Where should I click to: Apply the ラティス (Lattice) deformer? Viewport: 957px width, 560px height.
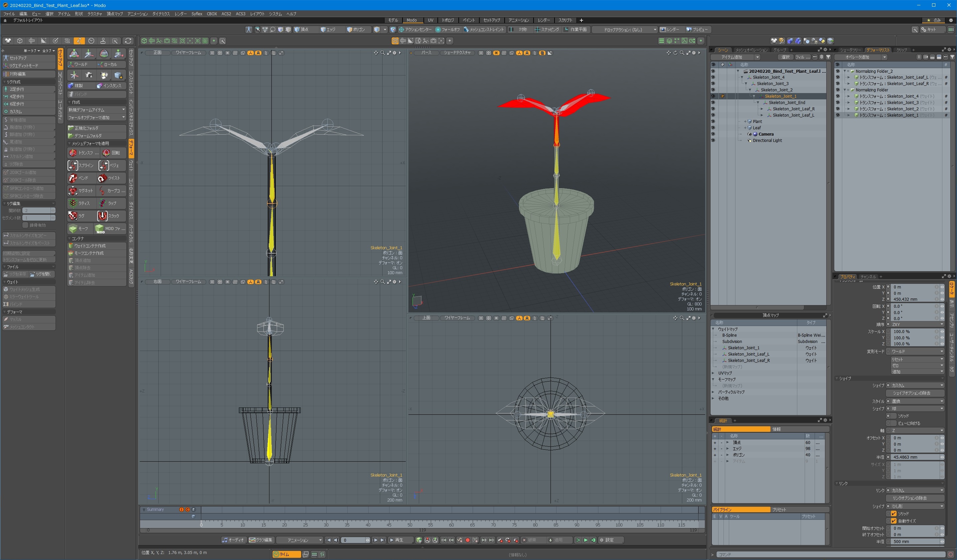click(x=81, y=203)
